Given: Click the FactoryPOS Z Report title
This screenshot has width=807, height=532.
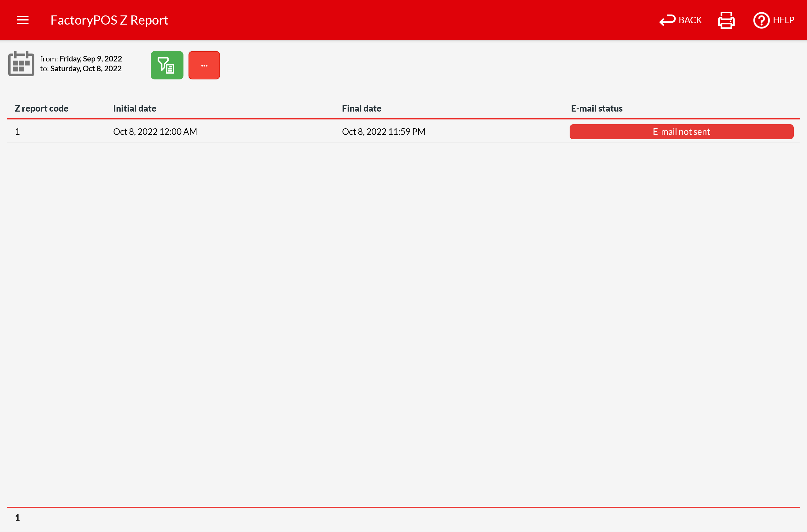Looking at the screenshot, I should click(x=109, y=20).
